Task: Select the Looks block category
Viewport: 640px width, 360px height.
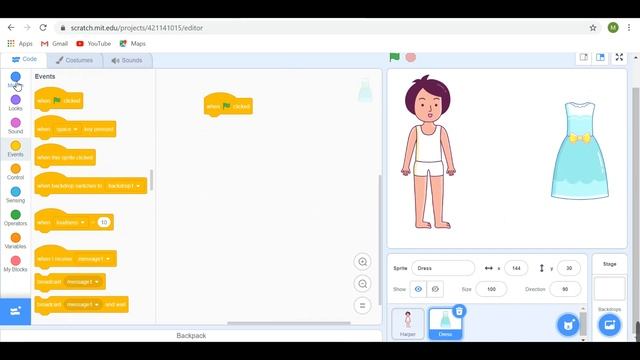Action: [x=16, y=103]
